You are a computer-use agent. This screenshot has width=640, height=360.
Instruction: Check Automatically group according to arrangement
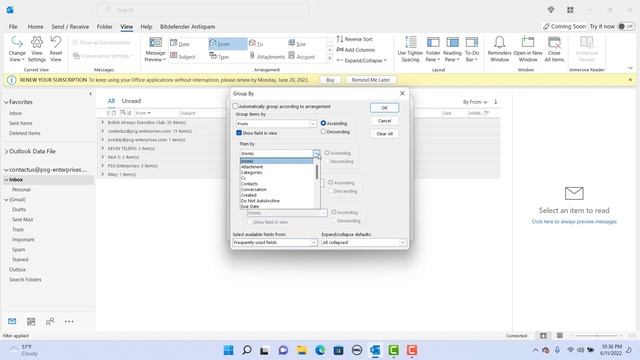(235, 106)
